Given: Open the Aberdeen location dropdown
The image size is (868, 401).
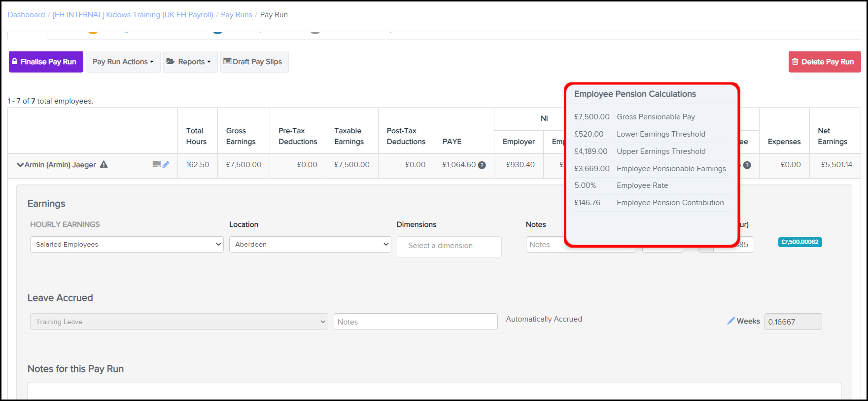Looking at the screenshot, I should [x=310, y=245].
